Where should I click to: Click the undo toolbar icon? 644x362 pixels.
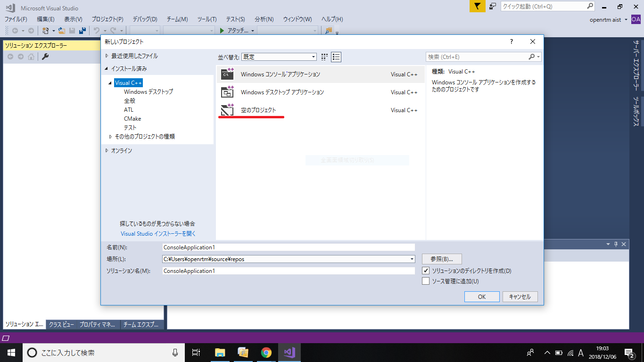point(96,31)
